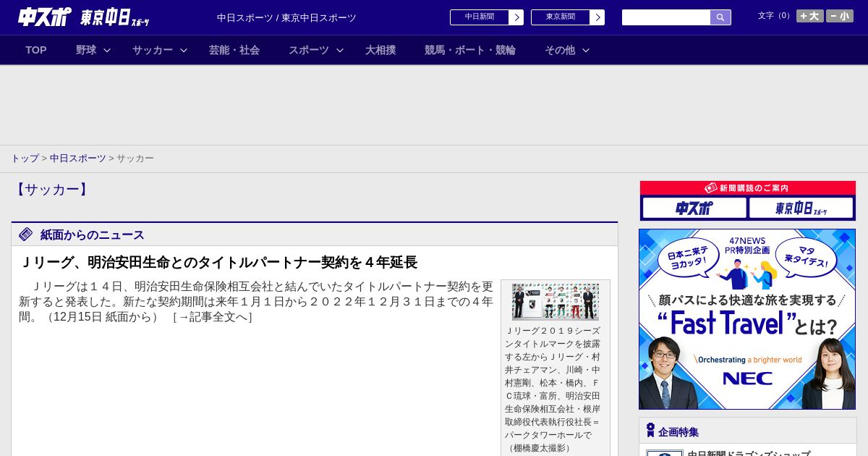Click the 文字（0） label
The image size is (868, 456).
[775, 16]
